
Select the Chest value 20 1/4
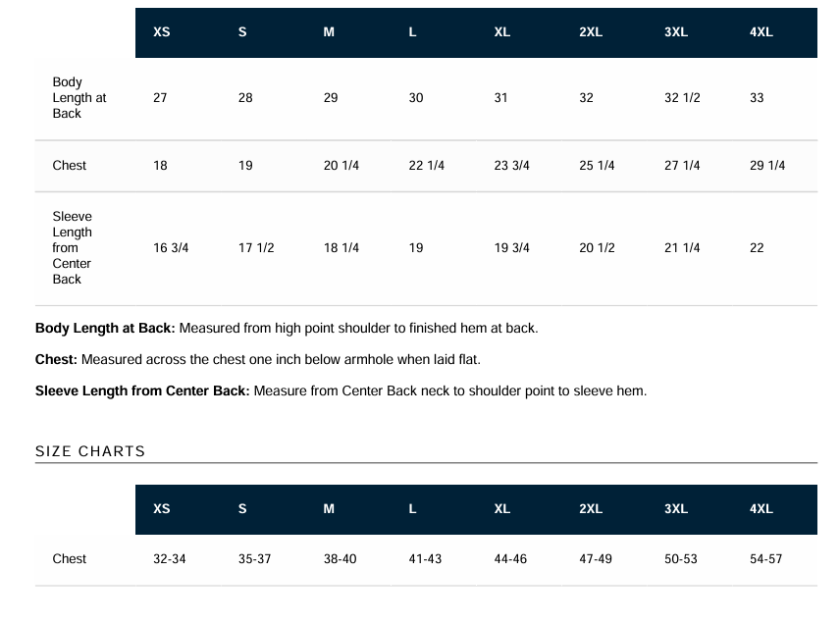pos(341,166)
